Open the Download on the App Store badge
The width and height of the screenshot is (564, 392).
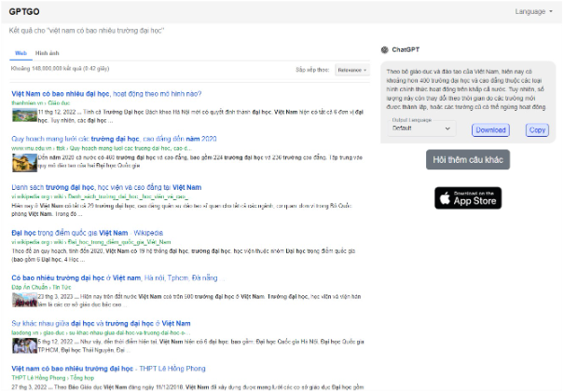467,197
